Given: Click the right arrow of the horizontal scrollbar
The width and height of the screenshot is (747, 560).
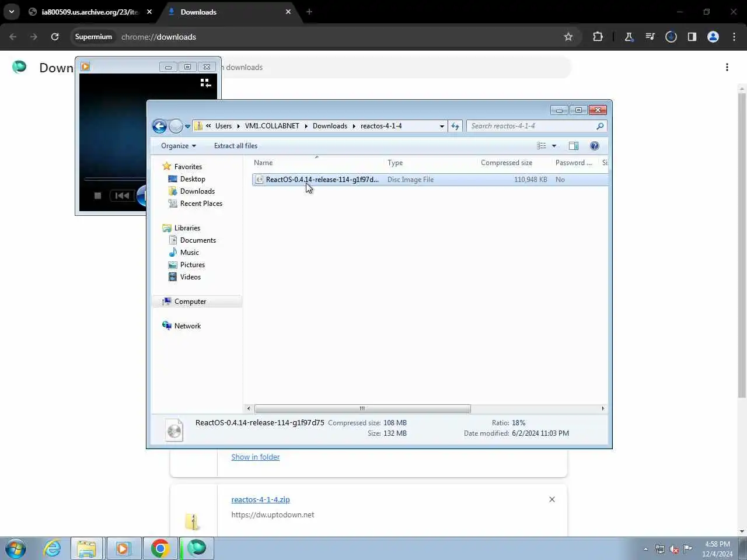Looking at the screenshot, I should click(x=603, y=408).
